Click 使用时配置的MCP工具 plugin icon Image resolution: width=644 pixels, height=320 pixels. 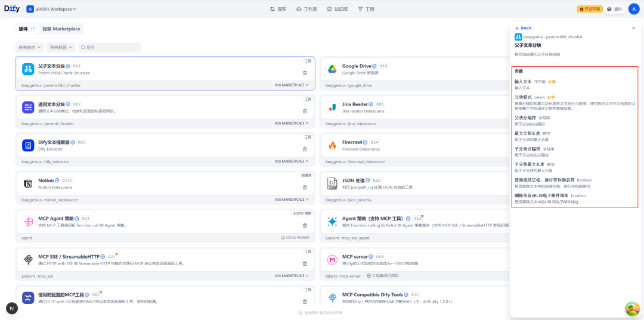coord(28,298)
